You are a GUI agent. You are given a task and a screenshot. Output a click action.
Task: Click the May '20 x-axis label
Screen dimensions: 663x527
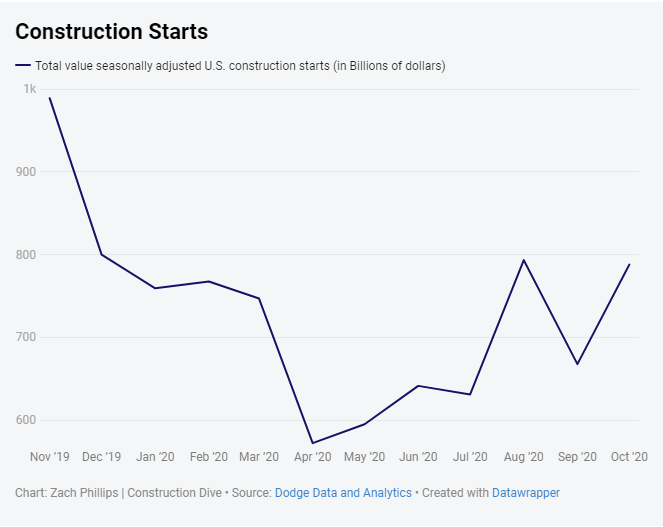[364, 457]
